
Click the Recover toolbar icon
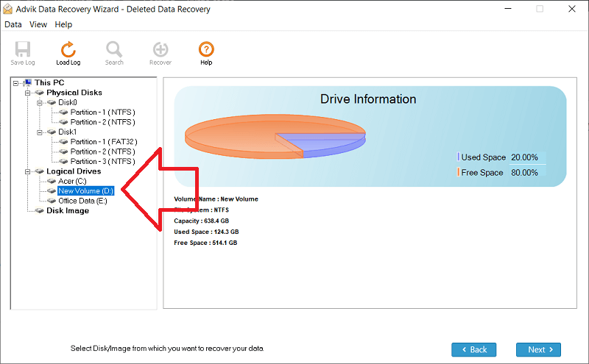pos(160,50)
